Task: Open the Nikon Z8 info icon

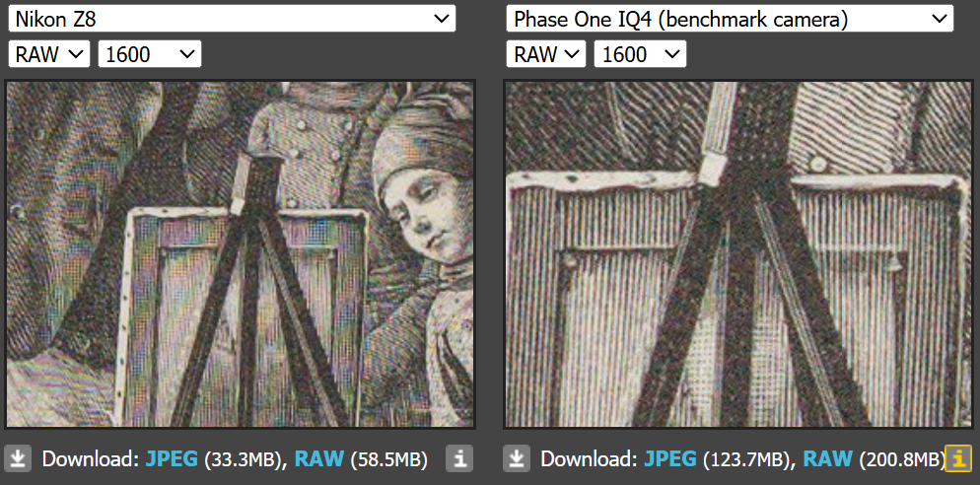Action: 459,459
